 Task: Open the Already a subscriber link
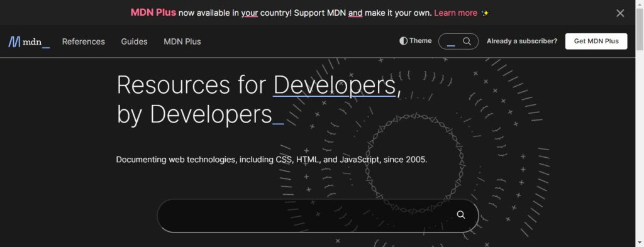coord(522,41)
